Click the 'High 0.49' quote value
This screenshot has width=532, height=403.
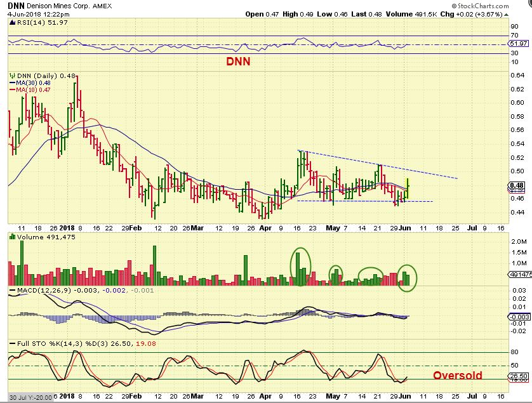tap(298, 14)
